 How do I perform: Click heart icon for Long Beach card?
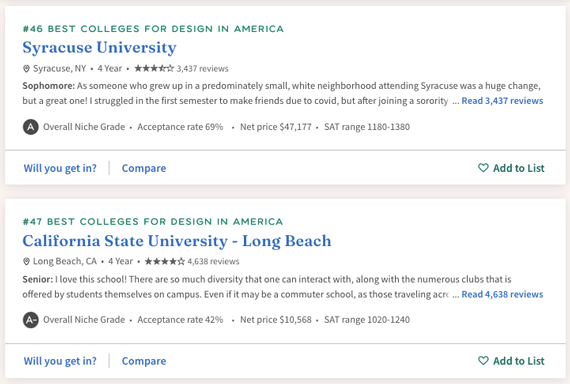(x=483, y=360)
